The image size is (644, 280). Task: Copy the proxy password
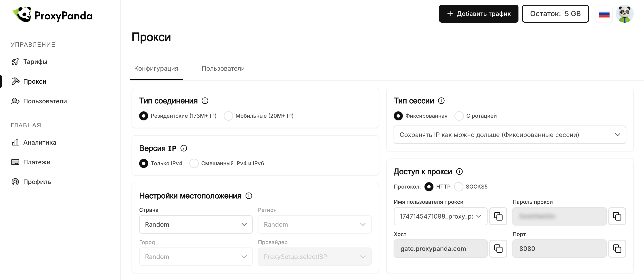point(617,216)
